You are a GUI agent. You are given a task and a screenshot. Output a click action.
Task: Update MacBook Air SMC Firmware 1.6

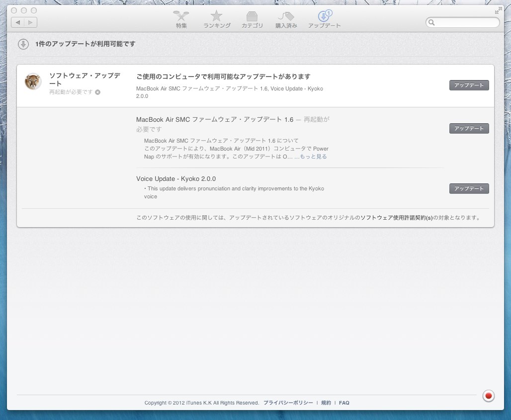click(469, 128)
